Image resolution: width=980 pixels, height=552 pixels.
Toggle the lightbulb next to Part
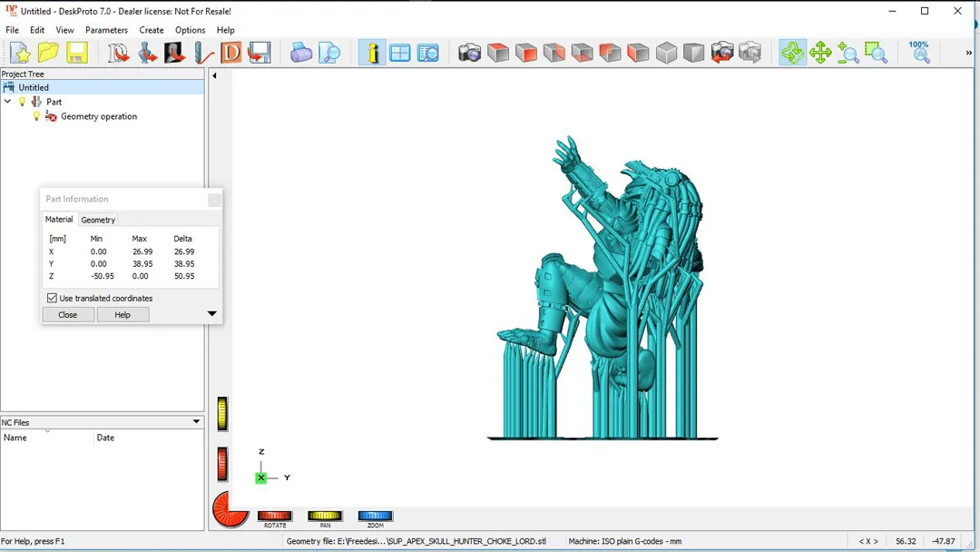23,102
